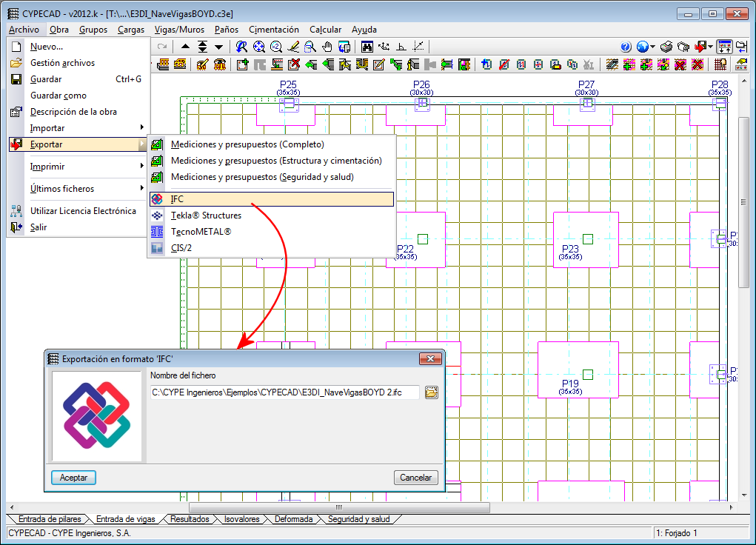The image size is (756, 545).
Task: Click the Nombre del fichero path field
Action: coord(284,392)
